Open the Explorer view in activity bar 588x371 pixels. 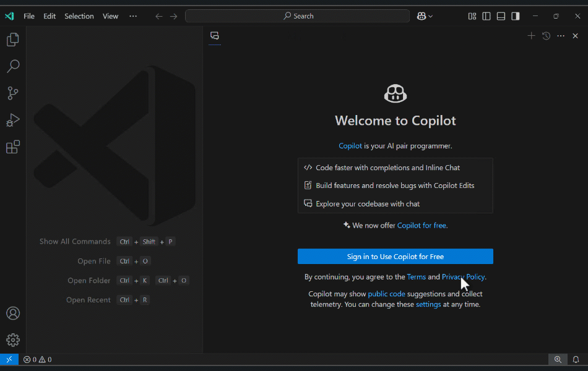click(13, 40)
